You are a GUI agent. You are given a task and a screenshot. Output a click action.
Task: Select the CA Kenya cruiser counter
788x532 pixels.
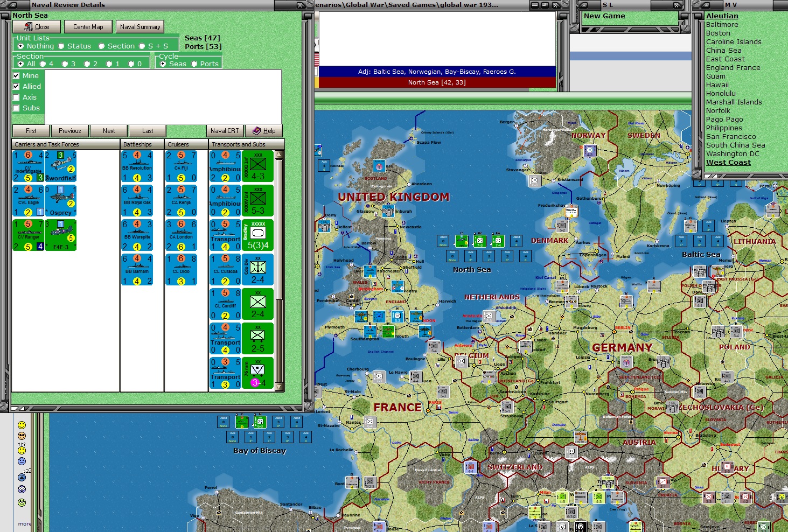pos(182,201)
